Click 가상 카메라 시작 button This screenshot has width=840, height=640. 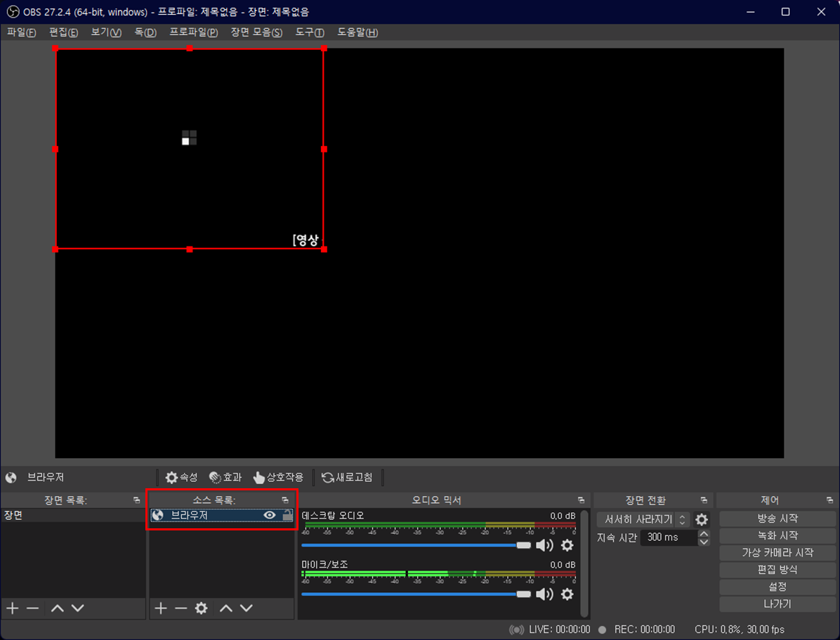(x=777, y=553)
